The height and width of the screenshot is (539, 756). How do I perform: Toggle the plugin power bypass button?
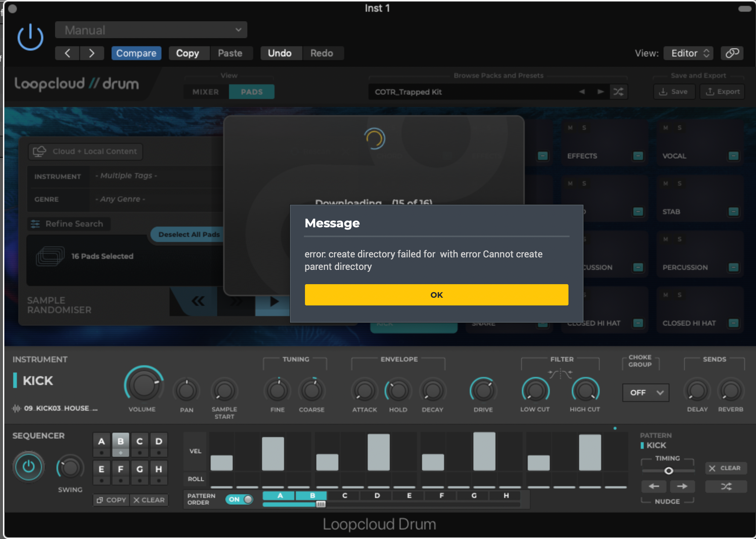(30, 37)
